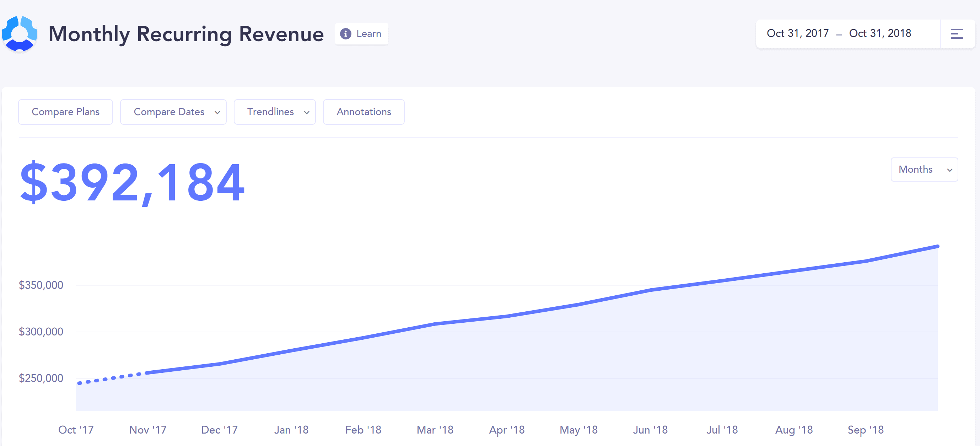
Task: Click the dotted line segment of the chart
Action: pyautogui.click(x=109, y=378)
